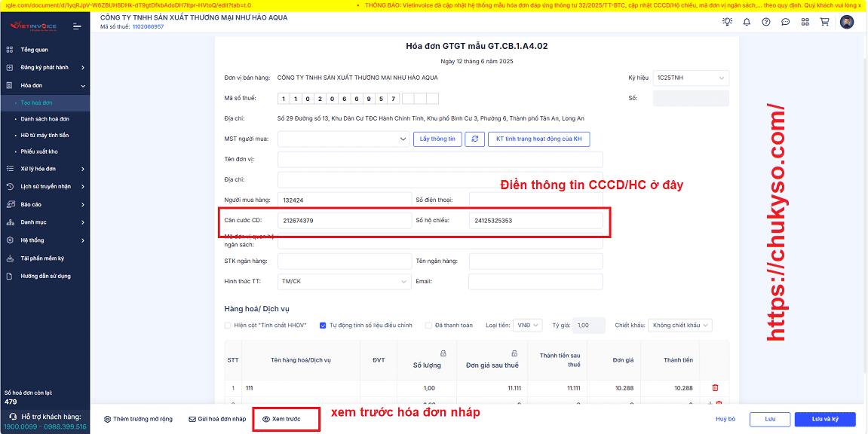Check Hiện cột "Tính chất HHDV"

(x=228, y=325)
